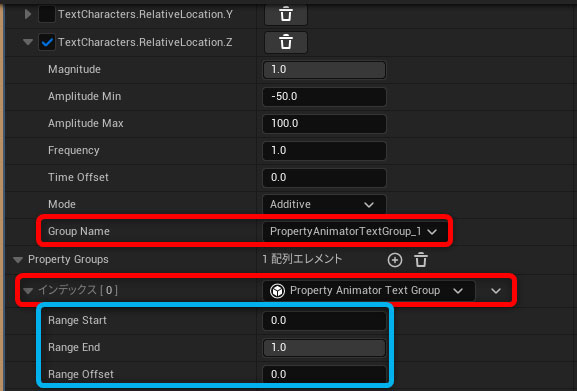Image resolution: width=577 pixels, height=391 pixels.
Task: Open array element options chevron for index 0
Action: [x=496, y=291]
